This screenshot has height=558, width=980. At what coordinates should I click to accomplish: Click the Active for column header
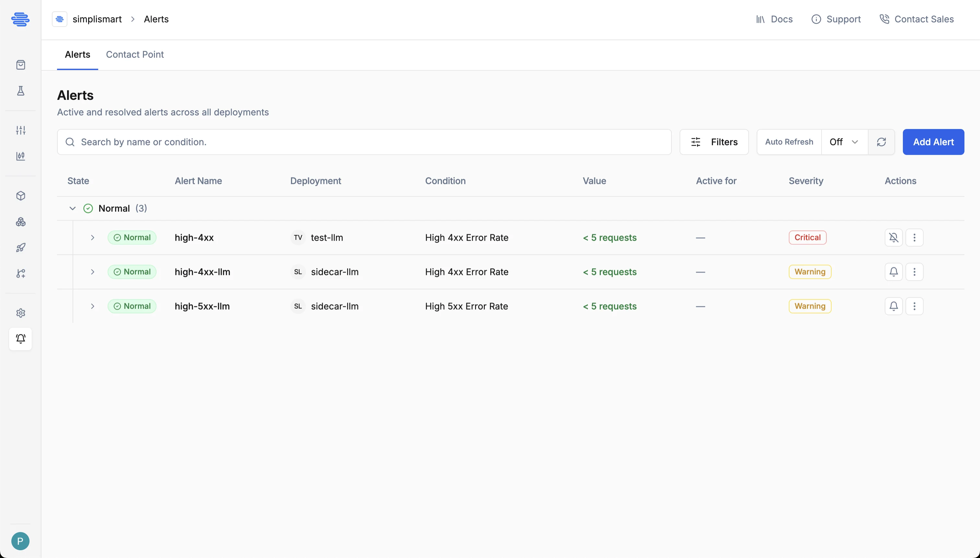pos(716,181)
